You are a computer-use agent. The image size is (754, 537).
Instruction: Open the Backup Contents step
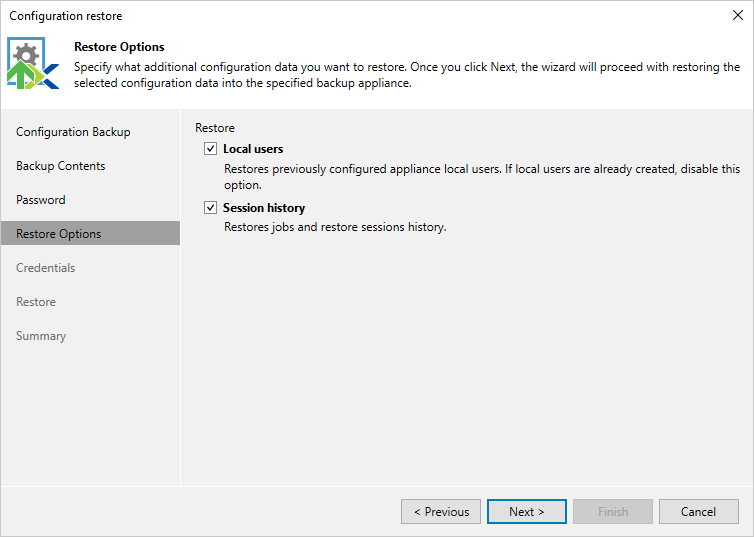(x=60, y=166)
